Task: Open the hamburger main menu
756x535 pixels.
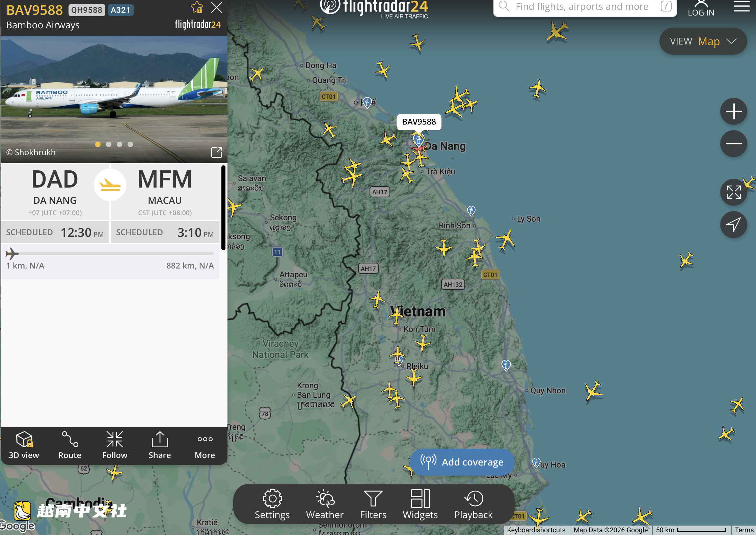Action: (741, 6)
